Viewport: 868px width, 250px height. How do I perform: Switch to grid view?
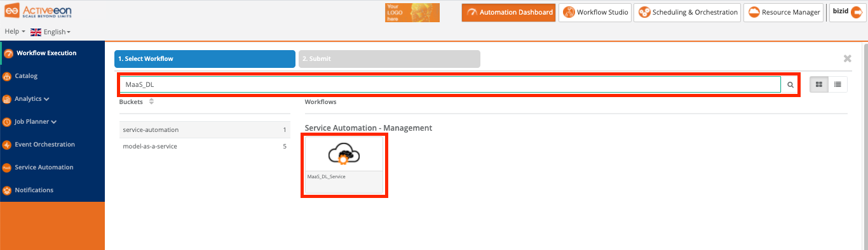[819, 84]
